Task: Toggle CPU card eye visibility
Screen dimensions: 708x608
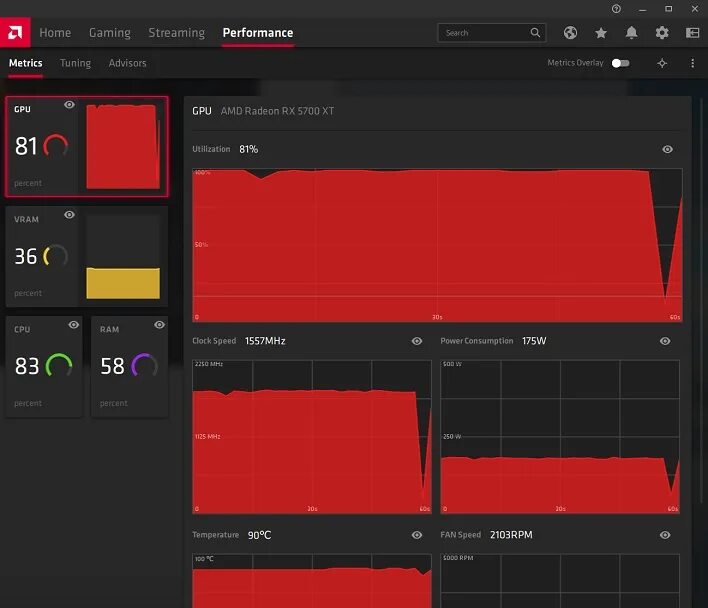Action: tap(74, 325)
